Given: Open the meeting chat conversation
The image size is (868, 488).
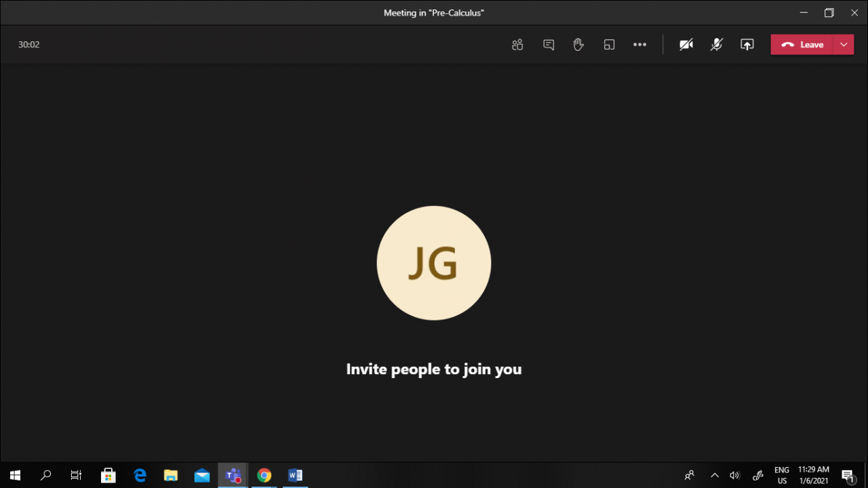Looking at the screenshot, I should [x=549, y=45].
